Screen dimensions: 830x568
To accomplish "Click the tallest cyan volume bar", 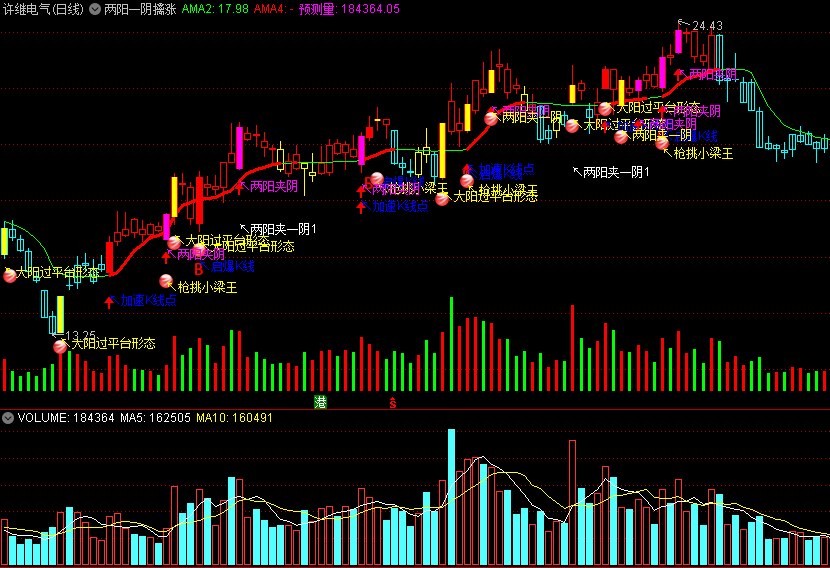I will 451,498.
